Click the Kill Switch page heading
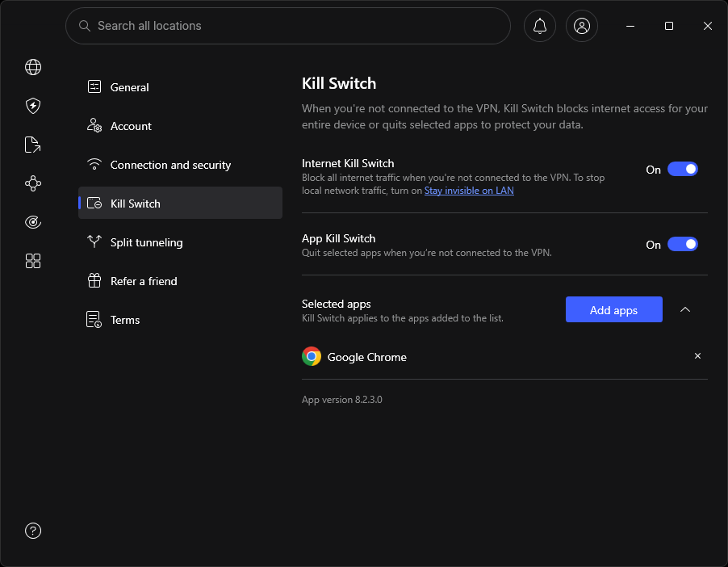 pos(339,84)
